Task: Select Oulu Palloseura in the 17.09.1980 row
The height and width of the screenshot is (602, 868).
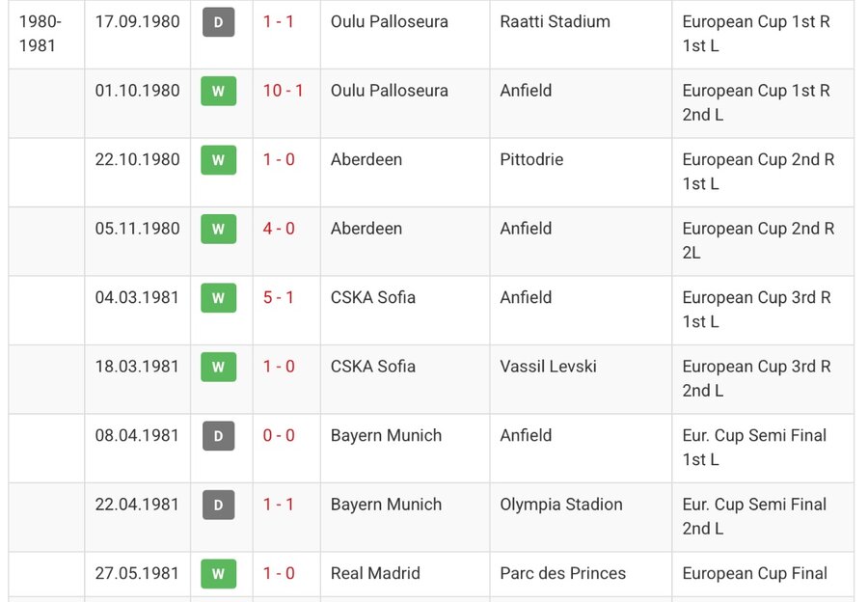Action: pos(390,21)
